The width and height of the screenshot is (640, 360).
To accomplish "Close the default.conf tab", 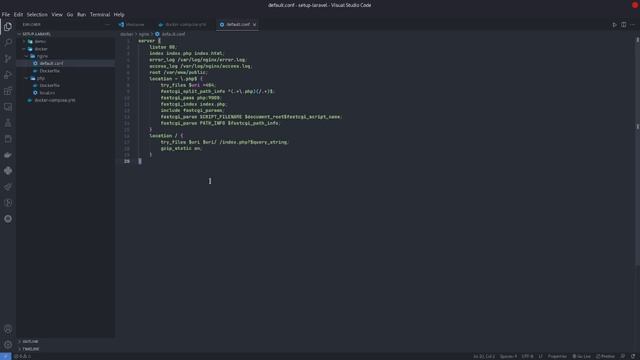I will coord(254,24).
